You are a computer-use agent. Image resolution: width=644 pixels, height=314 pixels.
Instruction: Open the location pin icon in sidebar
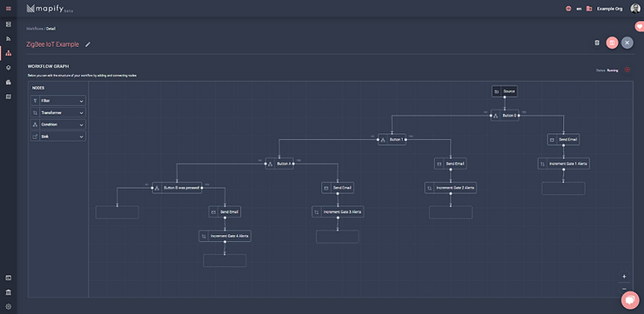(x=9, y=68)
